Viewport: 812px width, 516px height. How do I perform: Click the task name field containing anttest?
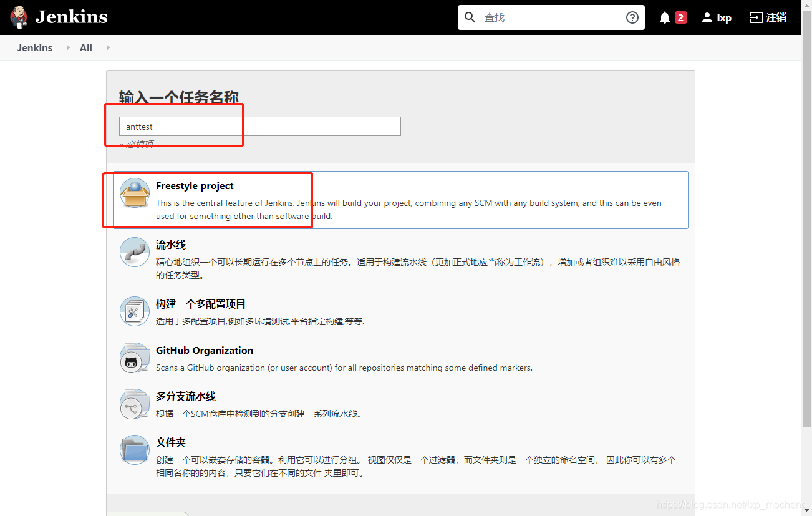(x=259, y=127)
